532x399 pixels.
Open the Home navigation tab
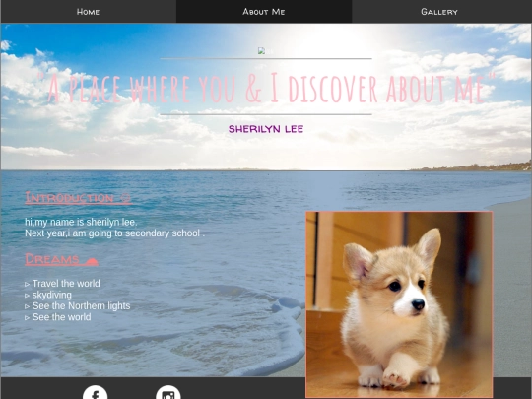tap(89, 12)
